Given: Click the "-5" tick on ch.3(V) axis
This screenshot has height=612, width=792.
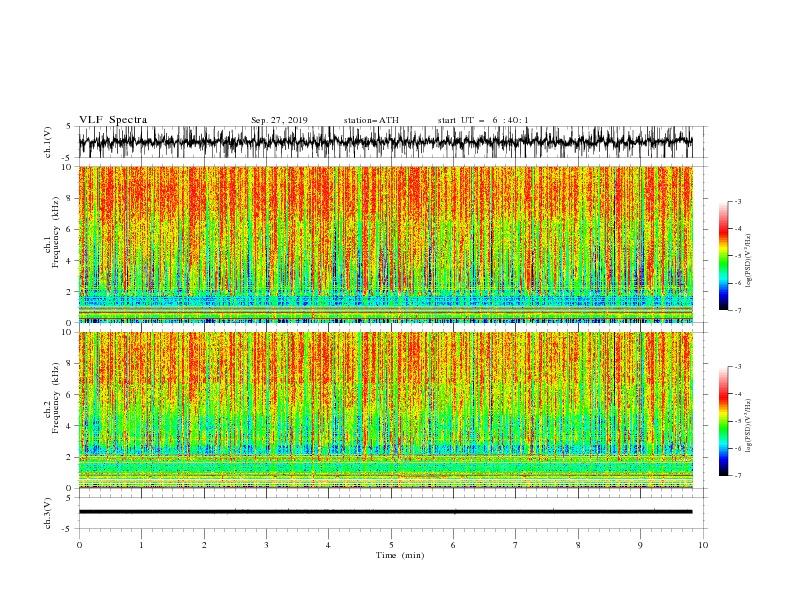Looking at the screenshot, I should (x=68, y=529).
